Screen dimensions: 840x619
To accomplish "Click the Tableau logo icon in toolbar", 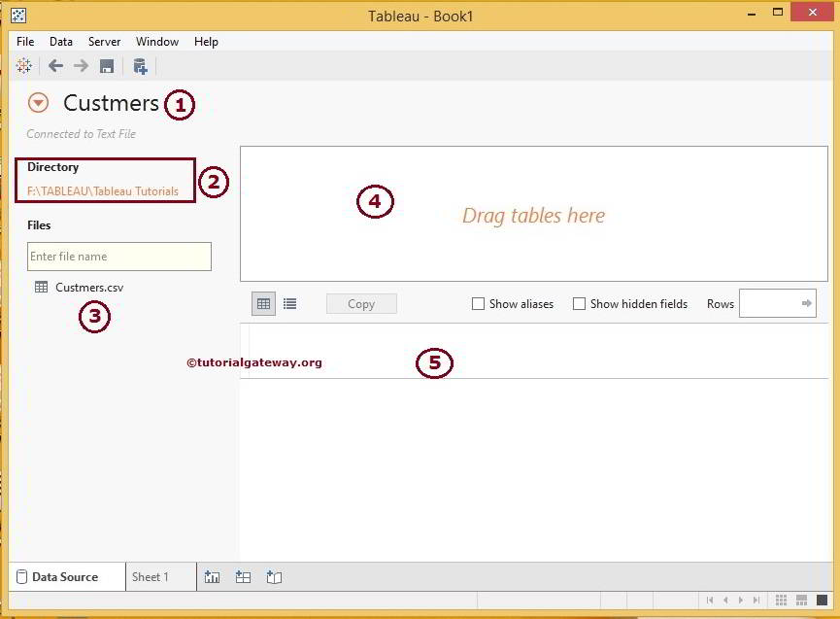I will [x=23, y=66].
